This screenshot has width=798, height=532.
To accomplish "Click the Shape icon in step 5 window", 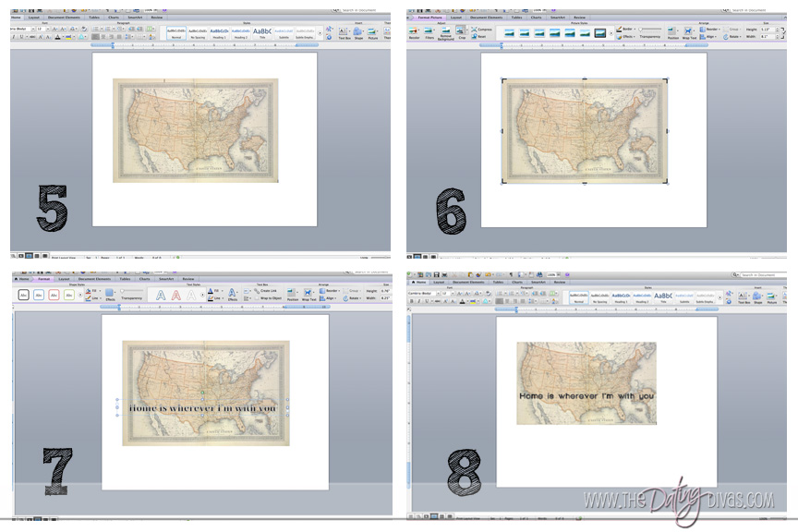I will point(358,33).
